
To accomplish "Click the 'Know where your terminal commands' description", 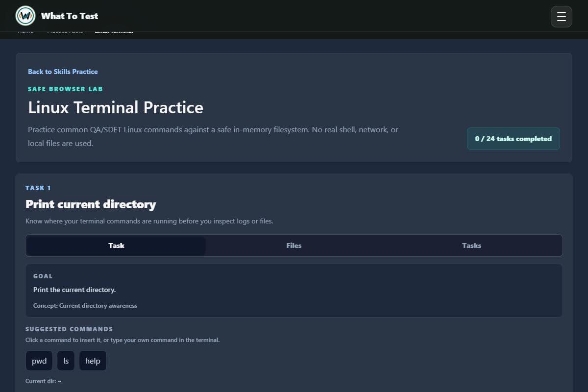I will coord(149,221).
